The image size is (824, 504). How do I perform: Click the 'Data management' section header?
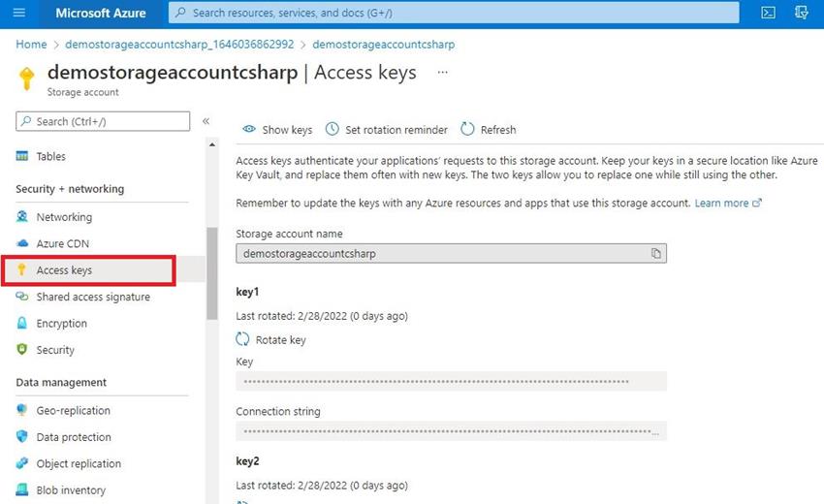[x=61, y=383]
